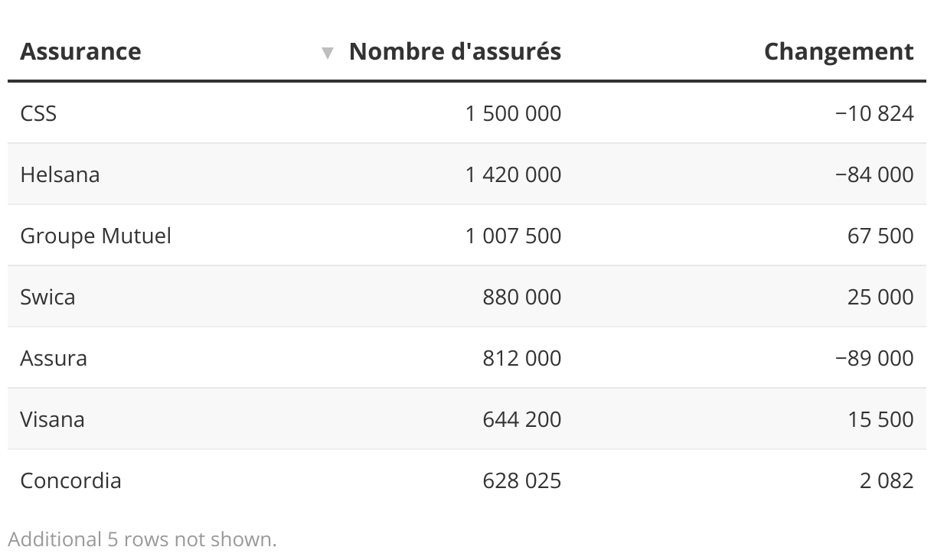Click the Visana insurer name
The height and width of the screenshot is (560, 934).
pos(52,419)
